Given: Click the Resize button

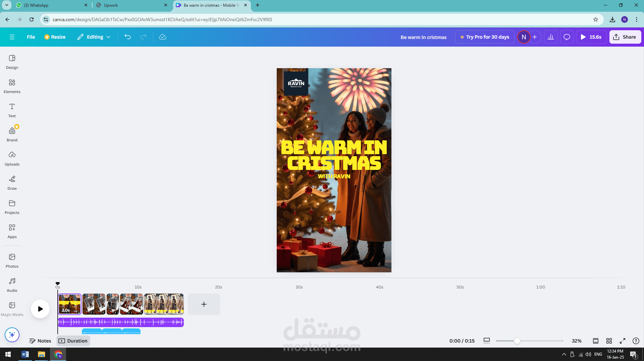Looking at the screenshot, I should pyautogui.click(x=55, y=37).
